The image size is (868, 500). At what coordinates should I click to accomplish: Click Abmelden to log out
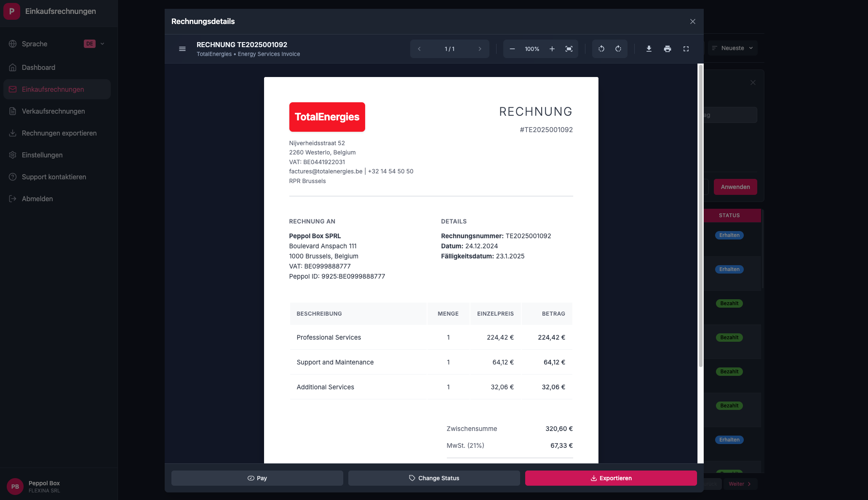pos(57,199)
